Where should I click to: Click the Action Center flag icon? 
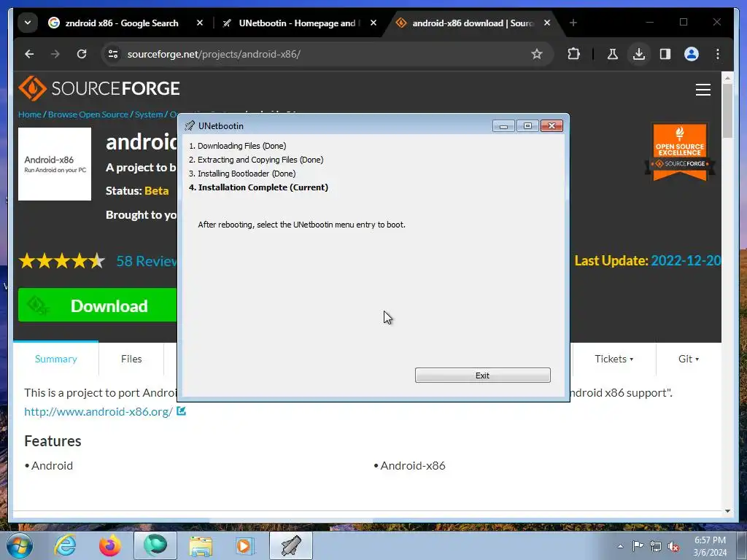coord(638,546)
